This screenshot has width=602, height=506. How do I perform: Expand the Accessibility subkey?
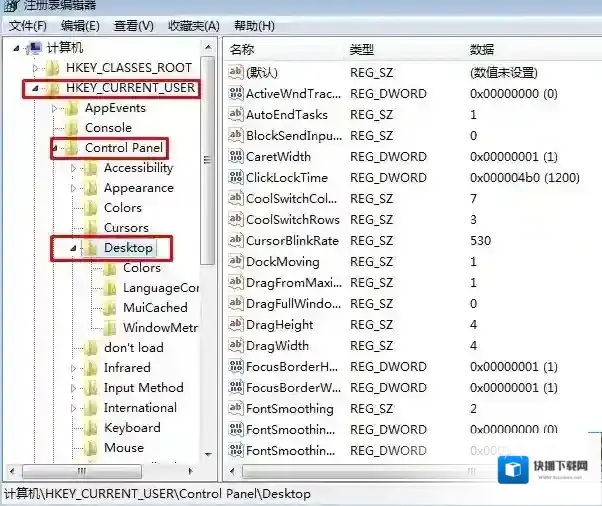click(73, 168)
